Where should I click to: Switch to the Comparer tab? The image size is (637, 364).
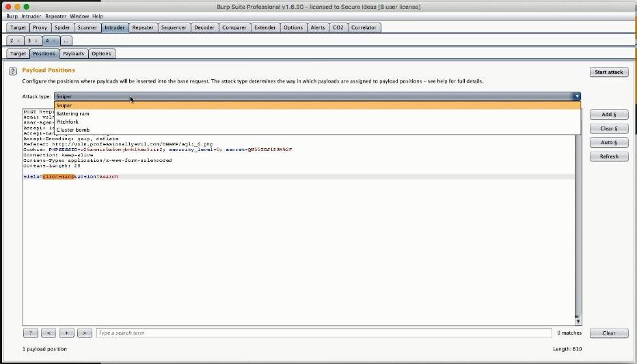(x=234, y=27)
